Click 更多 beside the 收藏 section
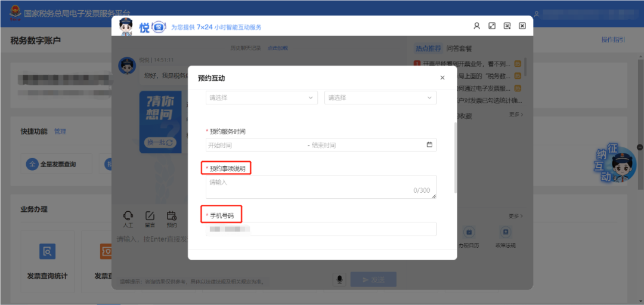This screenshot has width=644, height=305. point(516,115)
